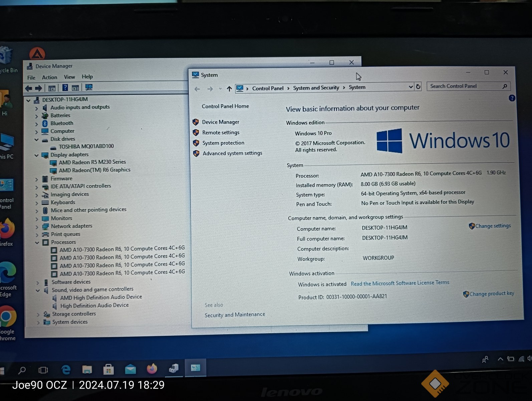The width and height of the screenshot is (532, 401).
Task: Select AMD Radeon(TM) R6 Graphics adapter
Action: click(x=95, y=170)
